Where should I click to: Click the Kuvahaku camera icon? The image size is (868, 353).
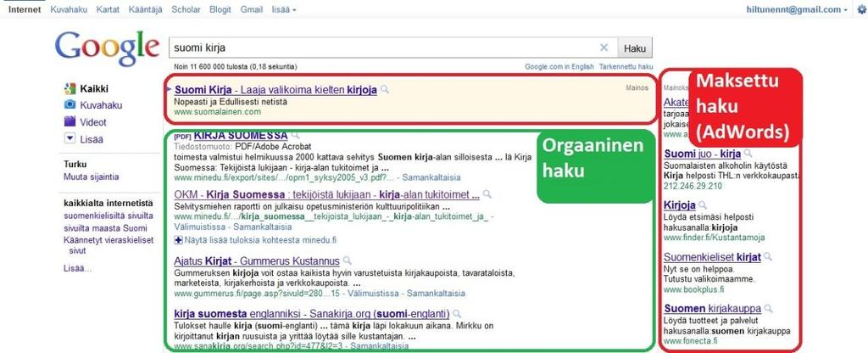(70, 104)
